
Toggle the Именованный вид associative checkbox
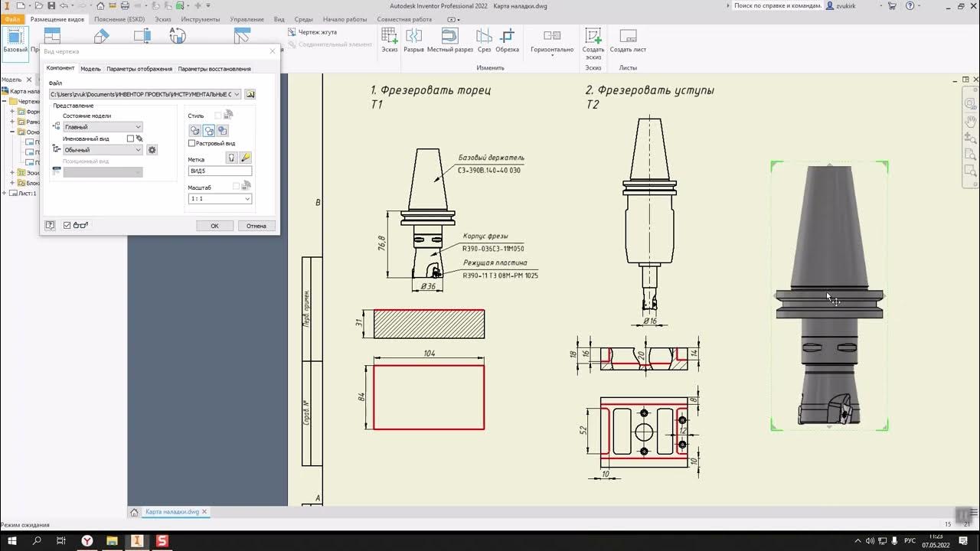tap(130, 139)
